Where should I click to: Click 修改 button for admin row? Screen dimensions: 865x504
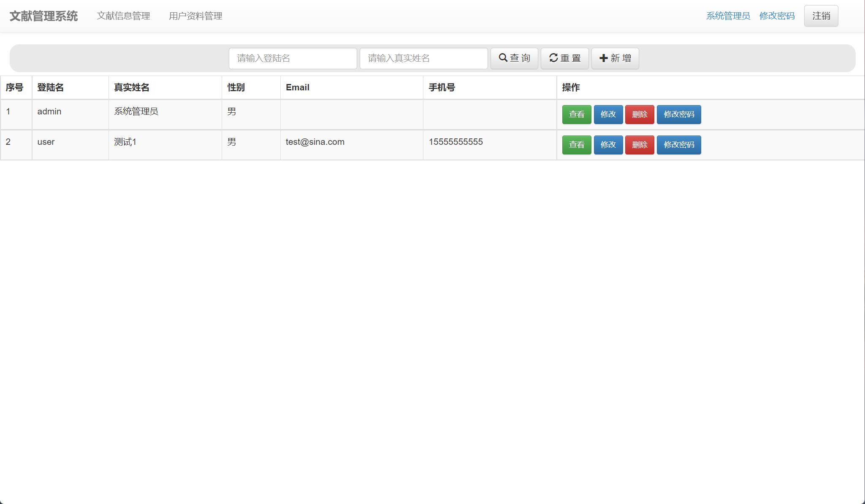click(x=608, y=114)
